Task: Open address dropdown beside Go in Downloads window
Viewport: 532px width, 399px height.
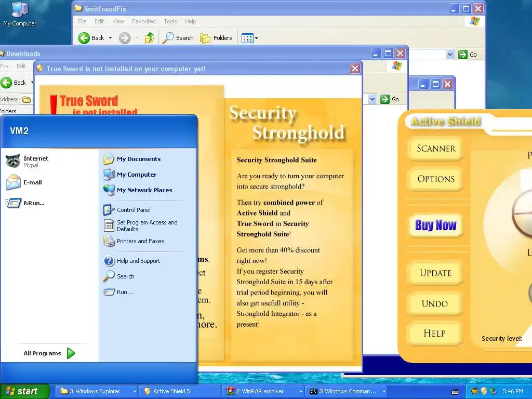Action: coord(372,99)
